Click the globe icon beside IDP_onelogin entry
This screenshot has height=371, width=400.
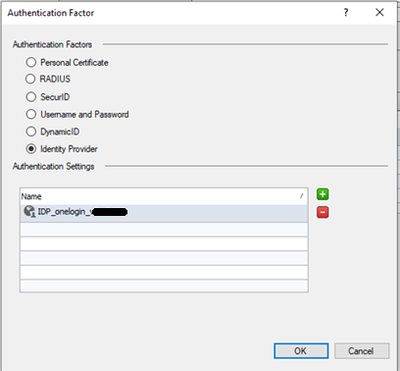click(x=29, y=211)
